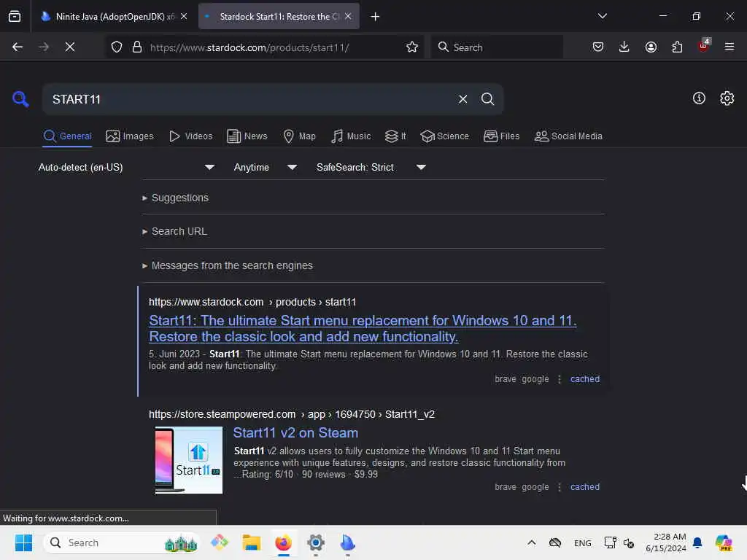Viewport: 747px width, 560px height.
Task: Select General search category
Action: coord(67,136)
